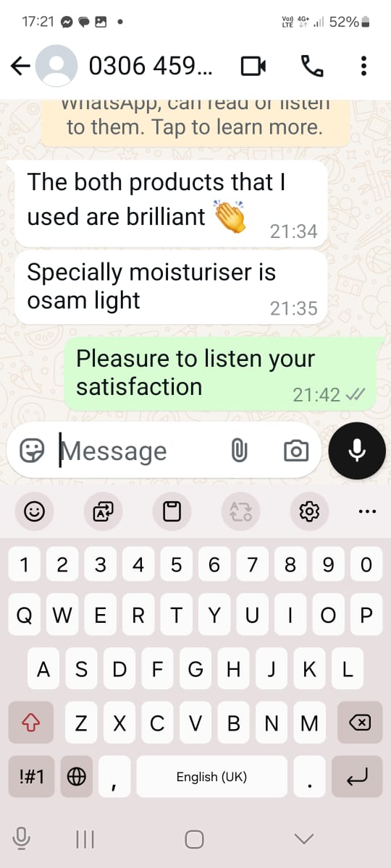391x868 pixels.
Task: Open keyboard clipboard tool
Action: pyautogui.click(x=172, y=511)
